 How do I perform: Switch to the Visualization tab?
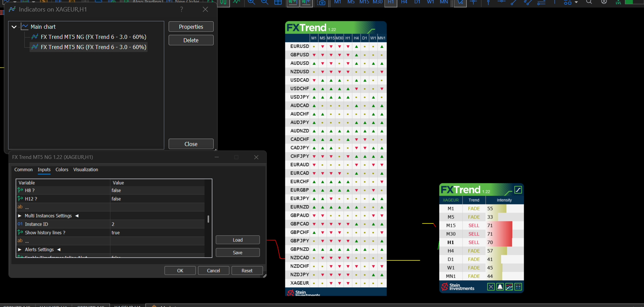(x=86, y=170)
